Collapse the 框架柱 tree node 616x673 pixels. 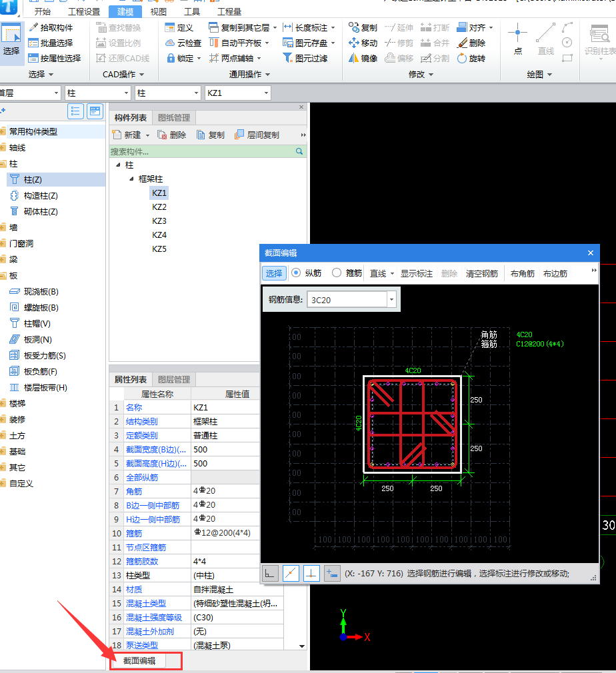tap(132, 179)
